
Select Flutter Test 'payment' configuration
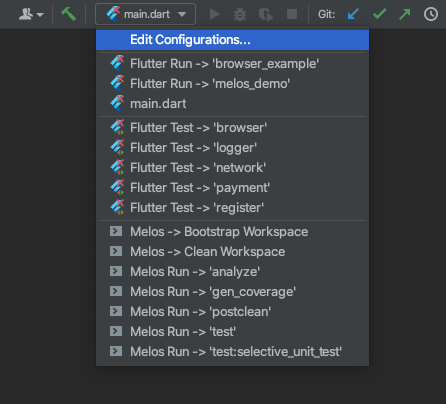232,187
